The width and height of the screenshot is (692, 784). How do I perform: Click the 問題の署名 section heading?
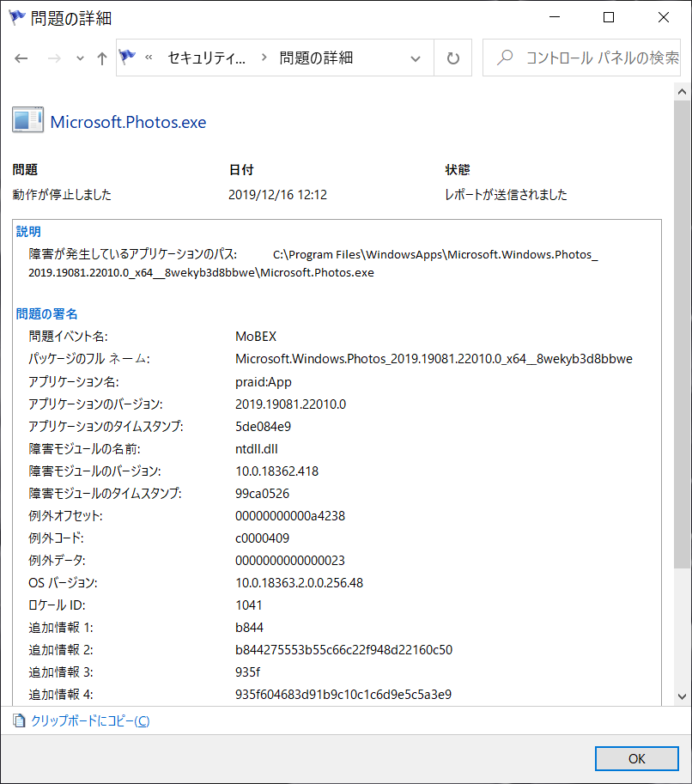pos(47,314)
